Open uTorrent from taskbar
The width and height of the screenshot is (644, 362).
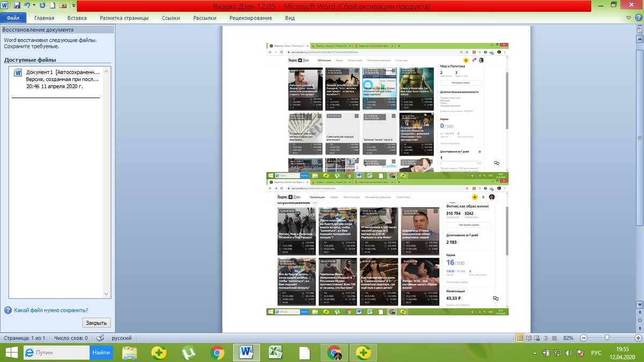pos(188,352)
